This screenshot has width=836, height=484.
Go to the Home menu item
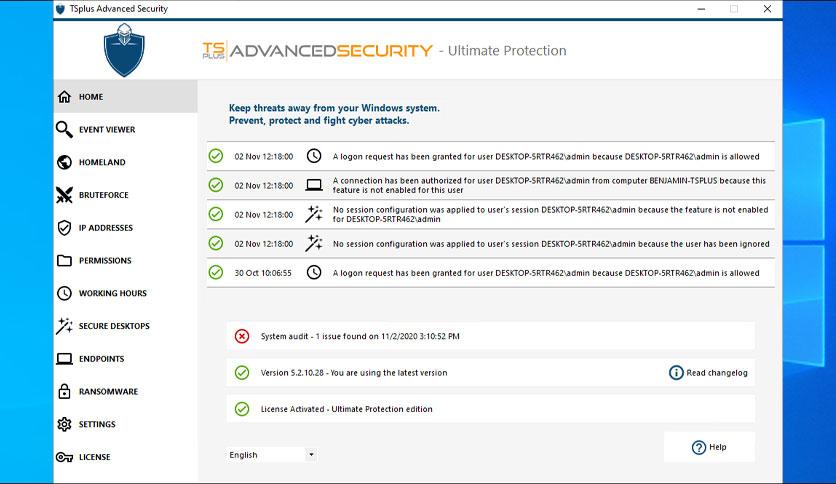126,96
